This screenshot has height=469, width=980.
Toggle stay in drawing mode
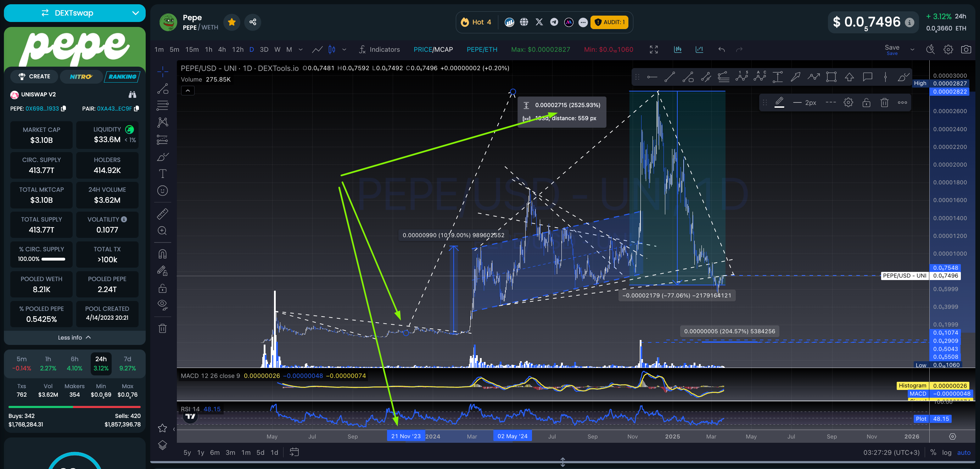163,271
